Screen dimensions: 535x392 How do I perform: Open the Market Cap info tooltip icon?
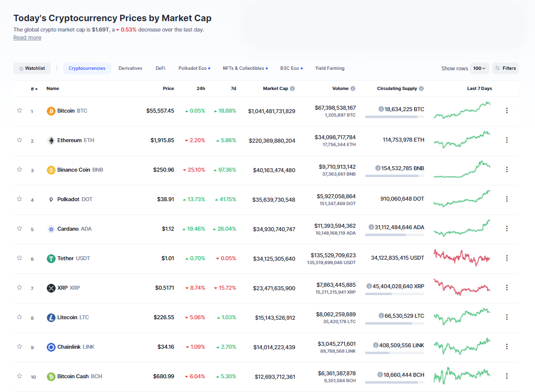tap(292, 89)
